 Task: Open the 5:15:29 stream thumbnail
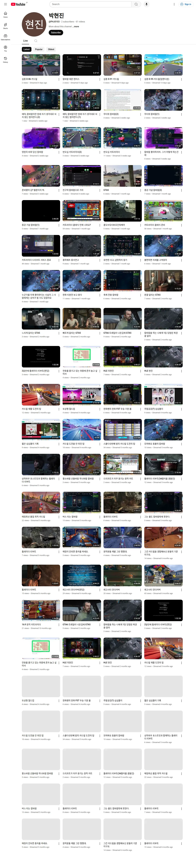pos(163,281)
